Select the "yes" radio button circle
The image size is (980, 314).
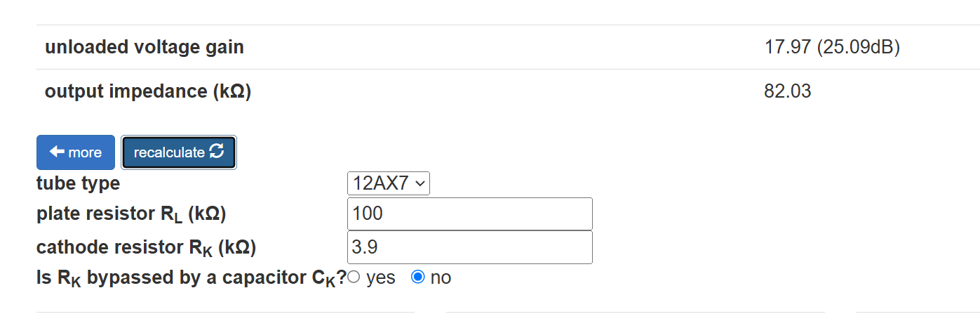(x=354, y=277)
